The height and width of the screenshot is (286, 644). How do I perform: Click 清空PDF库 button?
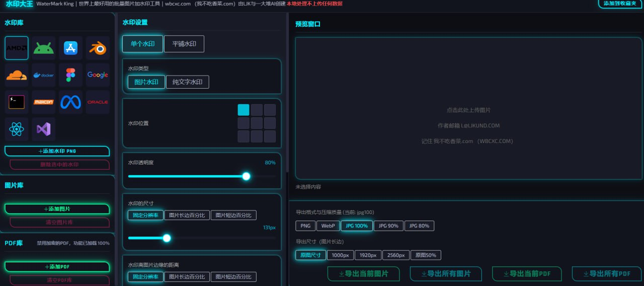[59, 280]
